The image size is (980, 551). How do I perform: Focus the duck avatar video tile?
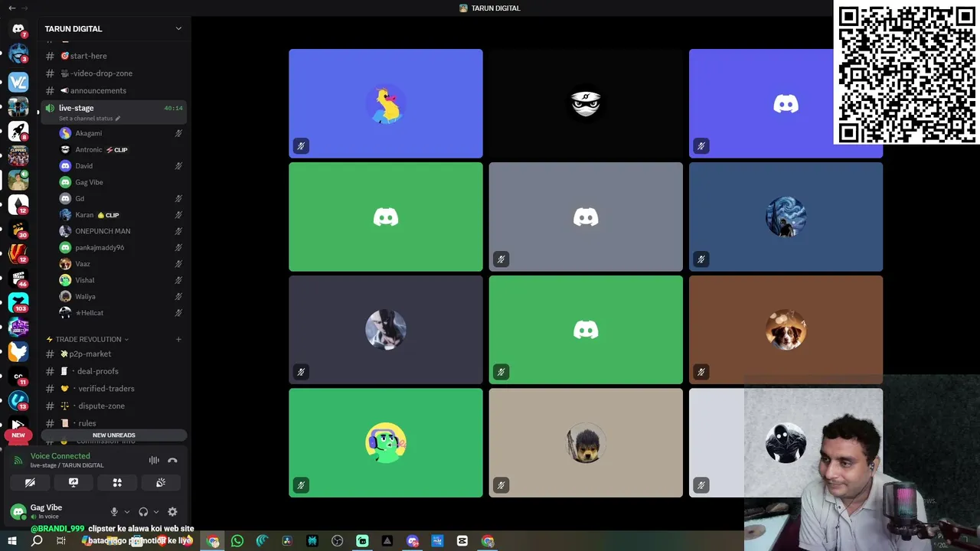(386, 103)
